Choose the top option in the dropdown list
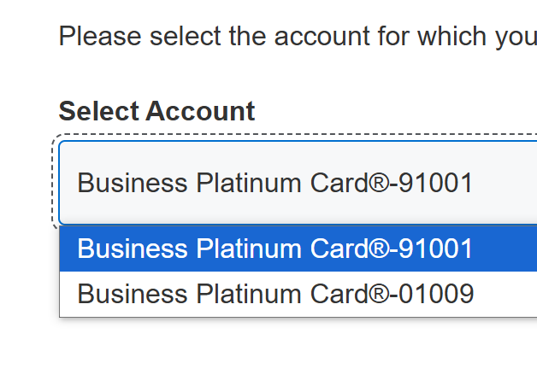 [x=275, y=249]
